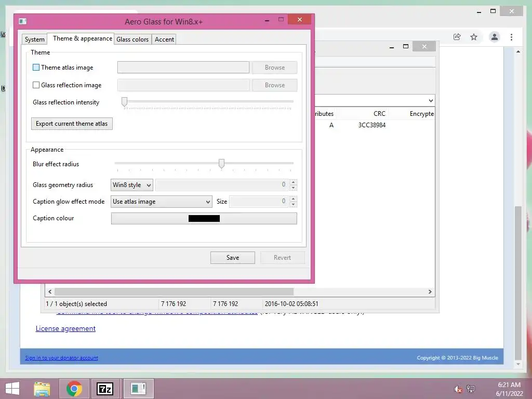Open the Accent tab

coord(164,39)
